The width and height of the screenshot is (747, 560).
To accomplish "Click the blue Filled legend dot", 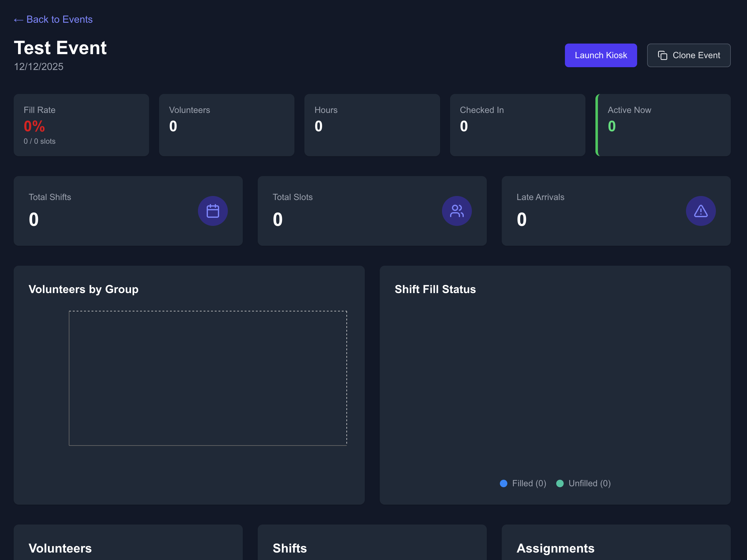I will coord(503,483).
